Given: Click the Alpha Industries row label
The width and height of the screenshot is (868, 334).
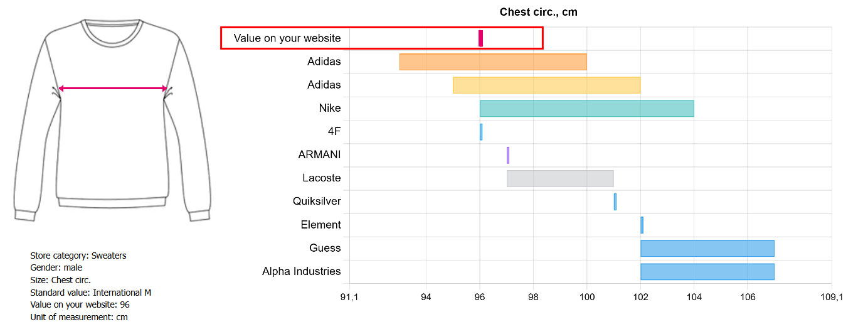Looking at the screenshot, I should [x=302, y=271].
